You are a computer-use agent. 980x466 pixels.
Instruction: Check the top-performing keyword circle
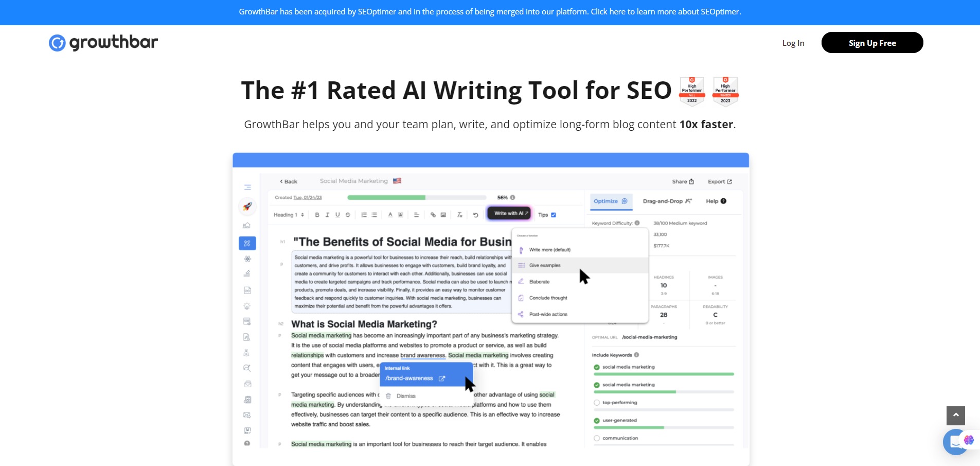[597, 403]
